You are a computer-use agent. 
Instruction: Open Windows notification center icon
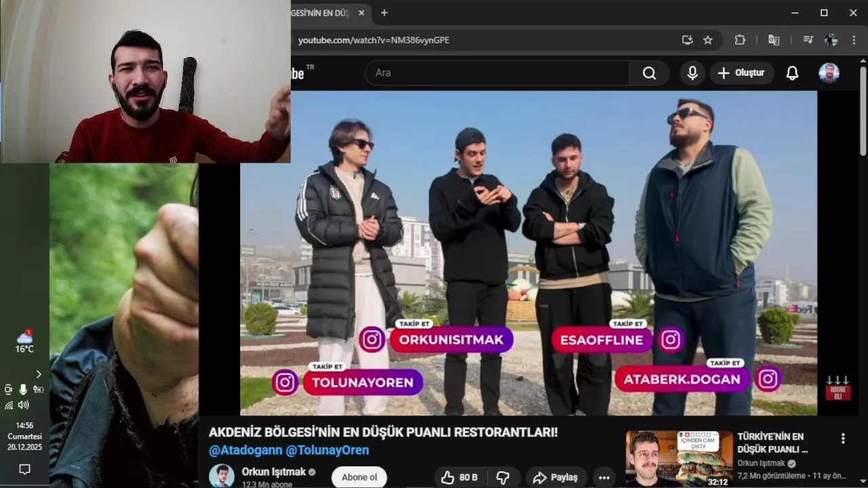coord(24,469)
